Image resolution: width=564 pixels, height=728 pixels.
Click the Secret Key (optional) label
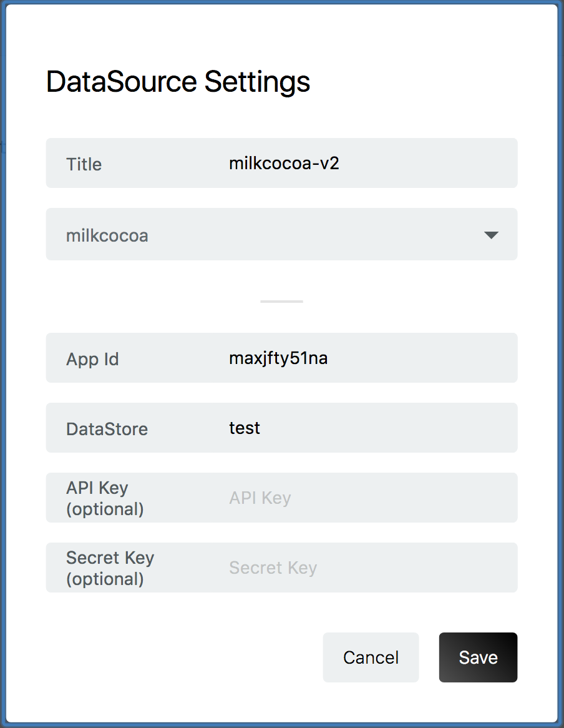point(110,568)
